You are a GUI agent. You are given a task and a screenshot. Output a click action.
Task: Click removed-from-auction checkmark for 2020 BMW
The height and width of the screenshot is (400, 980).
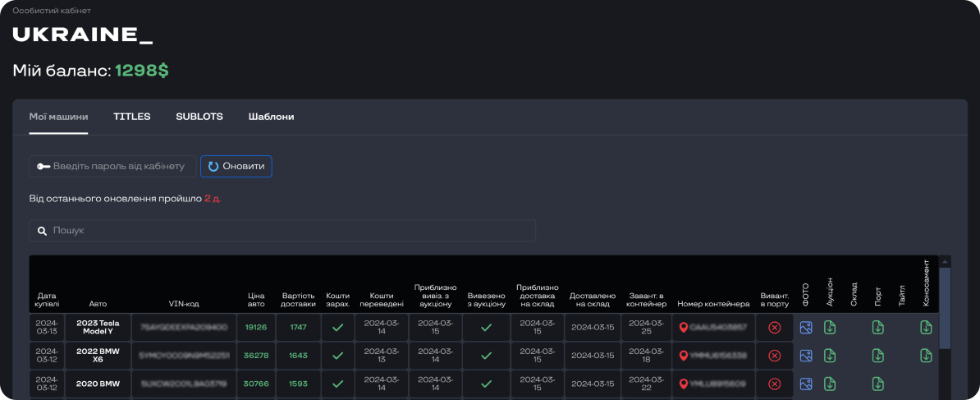(486, 384)
